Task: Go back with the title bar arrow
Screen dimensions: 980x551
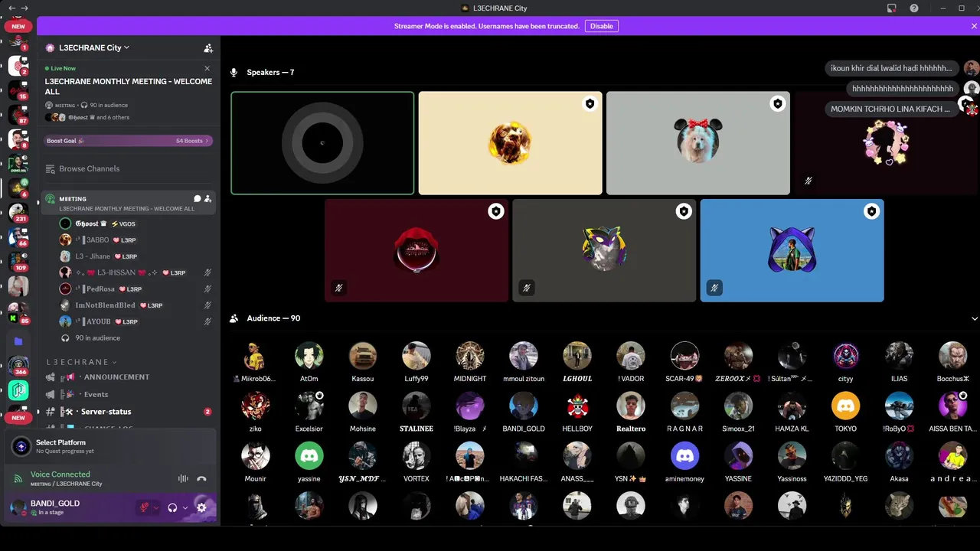Action: click(11, 8)
